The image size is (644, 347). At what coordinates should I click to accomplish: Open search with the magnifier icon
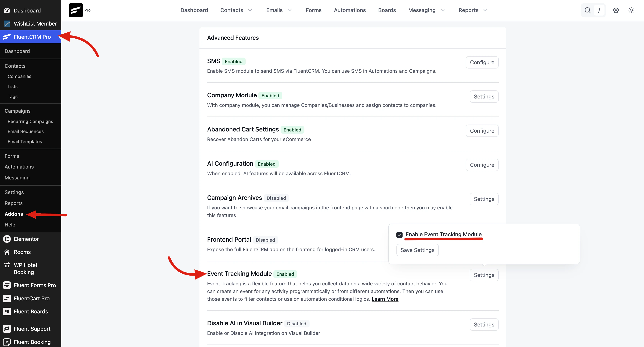pos(587,10)
